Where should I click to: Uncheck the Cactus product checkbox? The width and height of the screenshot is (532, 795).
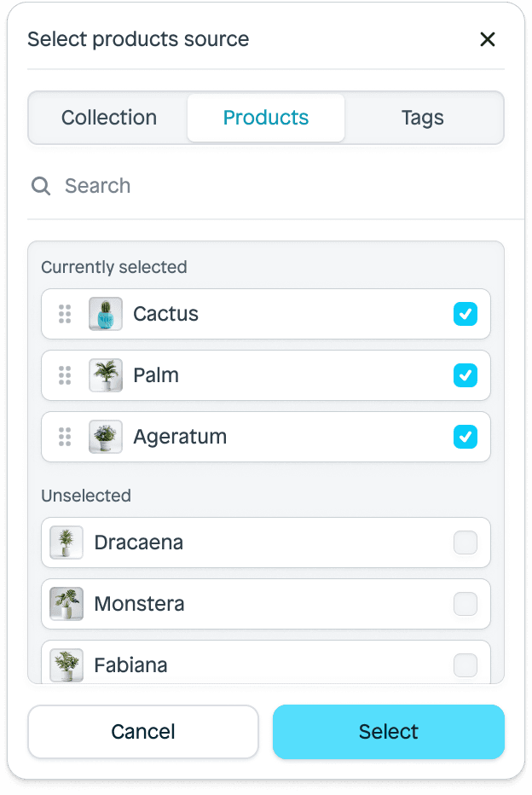(x=465, y=314)
